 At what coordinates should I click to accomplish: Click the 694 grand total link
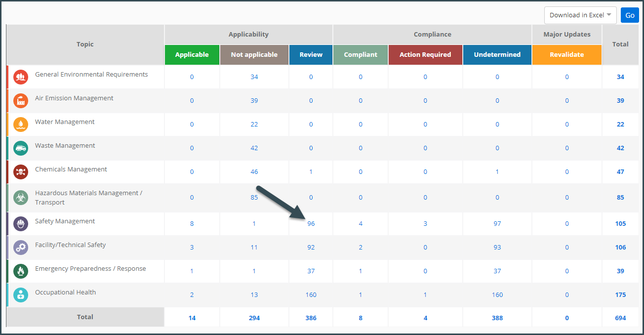(x=620, y=318)
